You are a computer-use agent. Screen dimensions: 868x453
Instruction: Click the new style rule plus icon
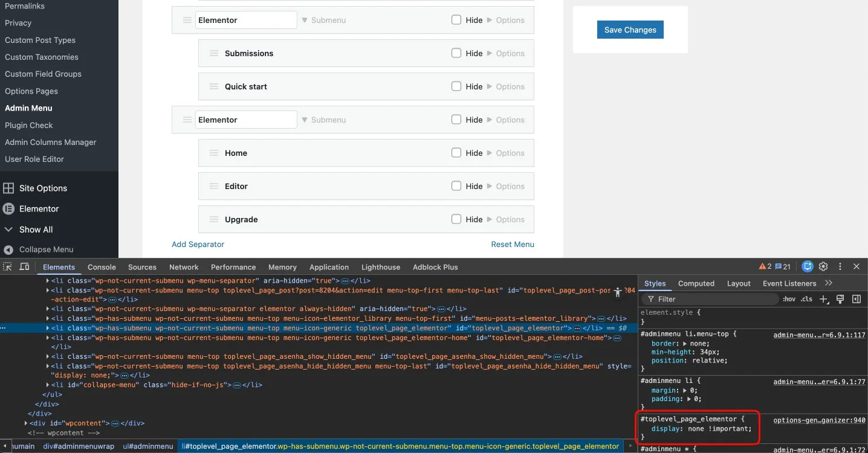coord(823,299)
